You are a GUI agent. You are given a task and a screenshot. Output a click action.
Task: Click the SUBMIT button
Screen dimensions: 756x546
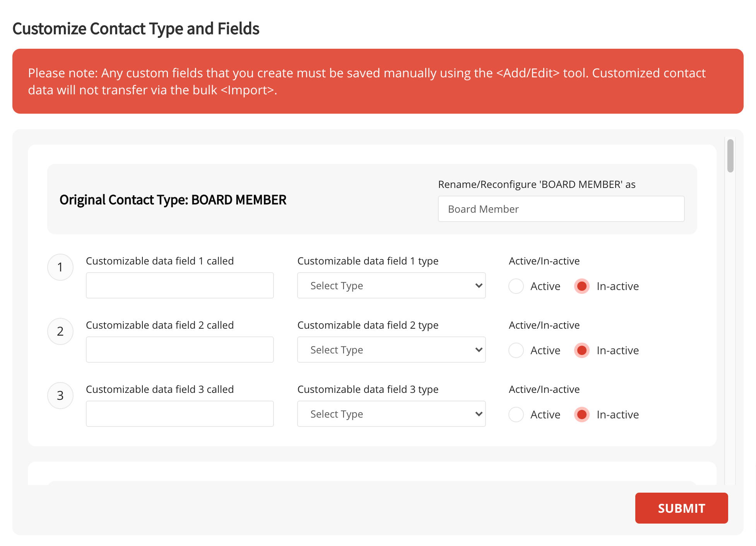(681, 508)
